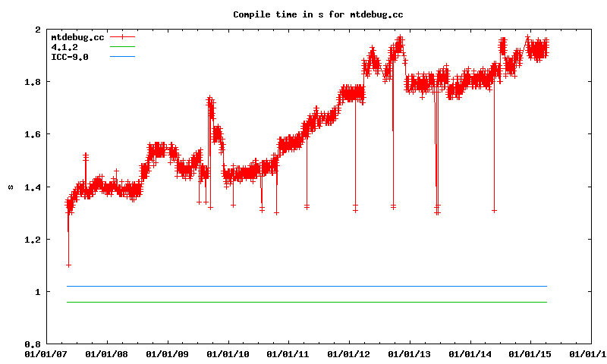The image size is (607, 364).
Task: Select the ICC-9.0 legend label
Action: click(69, 57)
